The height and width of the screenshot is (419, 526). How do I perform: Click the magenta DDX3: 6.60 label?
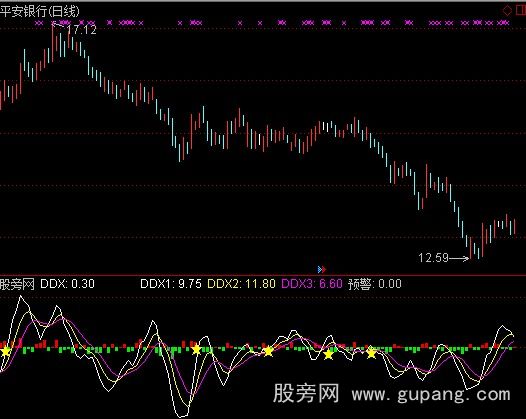(x=312, y=284)
